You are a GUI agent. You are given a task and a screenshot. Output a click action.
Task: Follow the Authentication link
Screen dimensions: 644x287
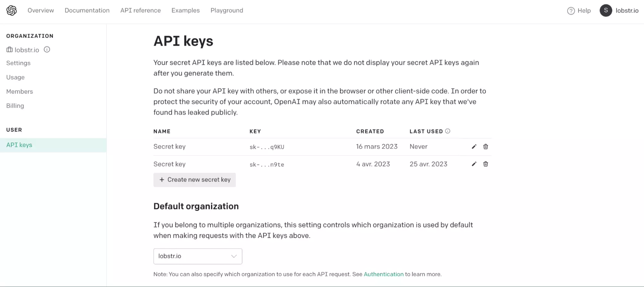pos(383,274)
